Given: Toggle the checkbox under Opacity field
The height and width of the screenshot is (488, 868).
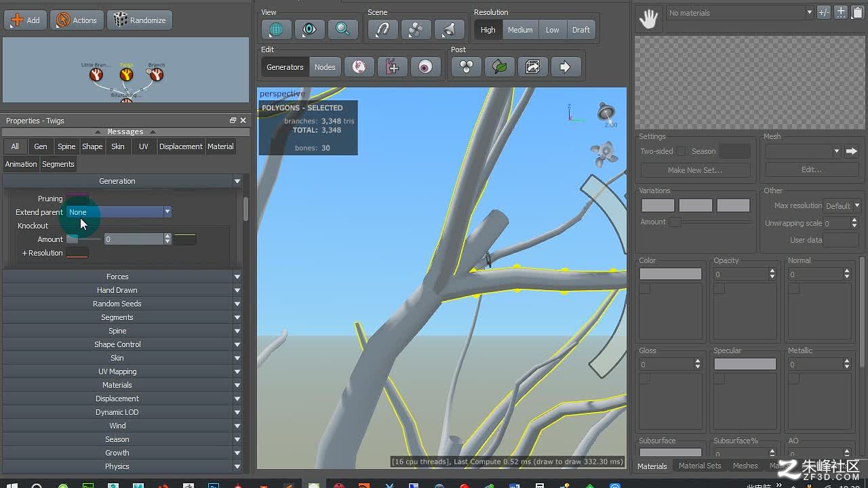Looking at the screenshot, I should (x=719, y=289).
